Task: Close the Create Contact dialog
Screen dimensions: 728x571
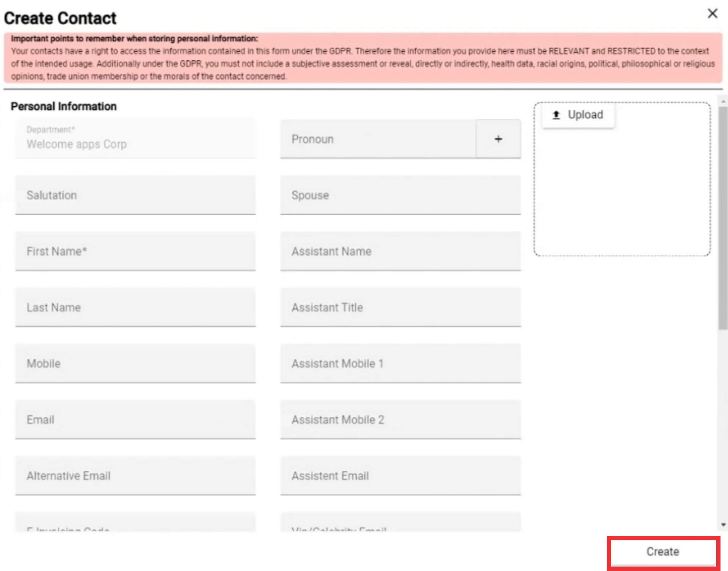Action: [x=712, y=14]
